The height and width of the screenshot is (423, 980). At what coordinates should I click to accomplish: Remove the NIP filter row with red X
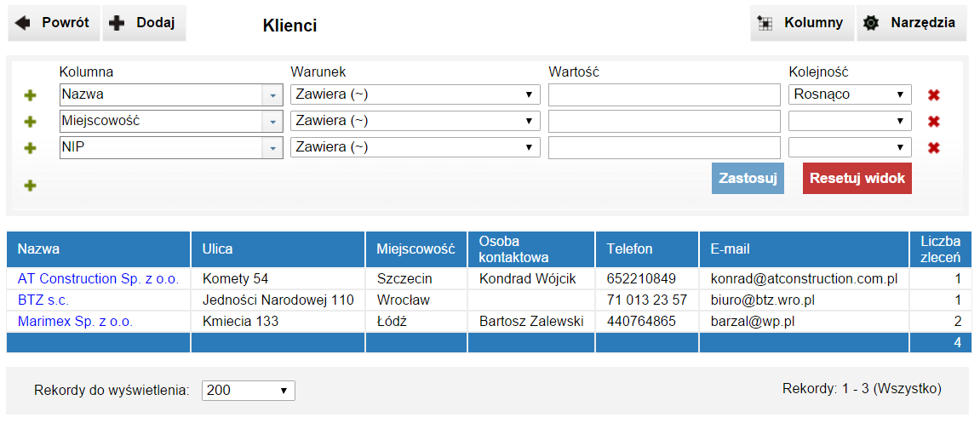(x=933, y=148)
